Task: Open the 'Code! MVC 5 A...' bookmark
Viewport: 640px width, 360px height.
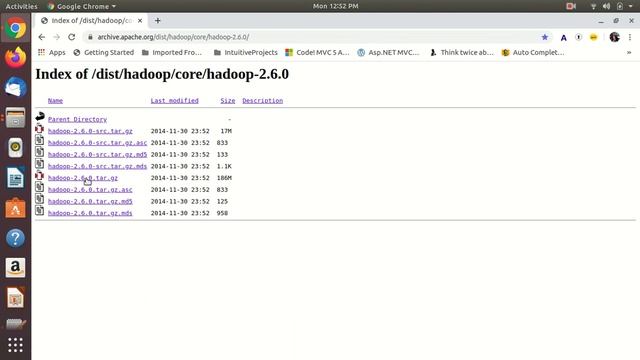Action: (x=317, y=52)
